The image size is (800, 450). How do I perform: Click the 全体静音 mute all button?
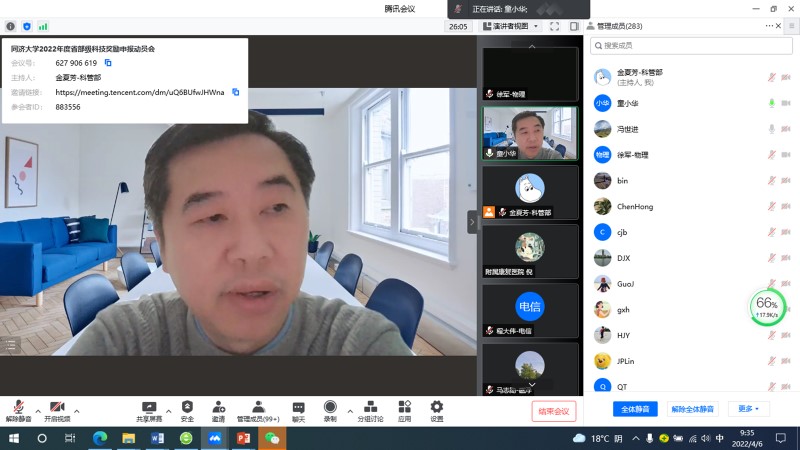click(x=635, y=409)
